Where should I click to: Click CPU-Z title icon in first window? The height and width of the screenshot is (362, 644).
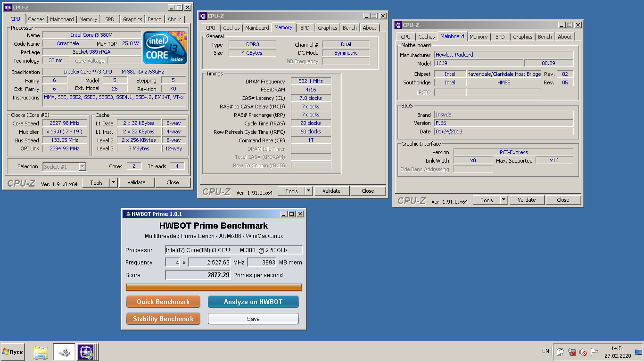pos(8,8)
